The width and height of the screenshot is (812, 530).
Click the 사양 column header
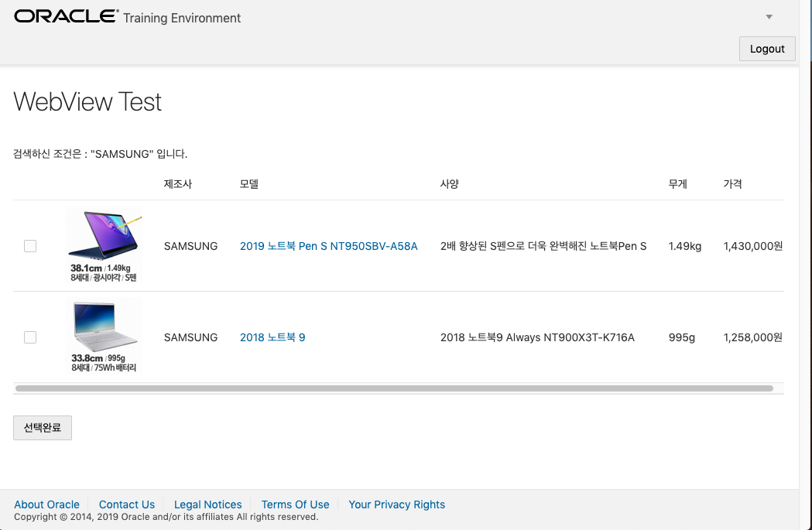(450, 183)
